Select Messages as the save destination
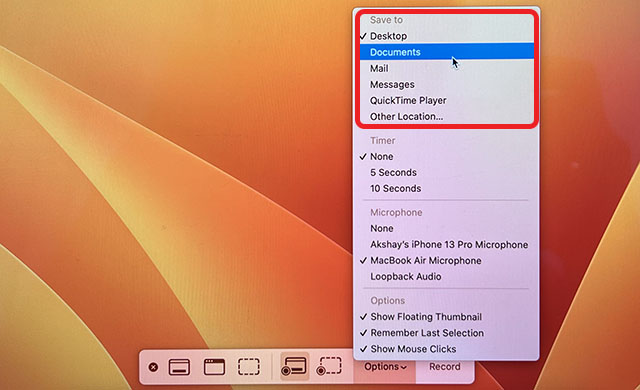 click(x=447, y=84)
